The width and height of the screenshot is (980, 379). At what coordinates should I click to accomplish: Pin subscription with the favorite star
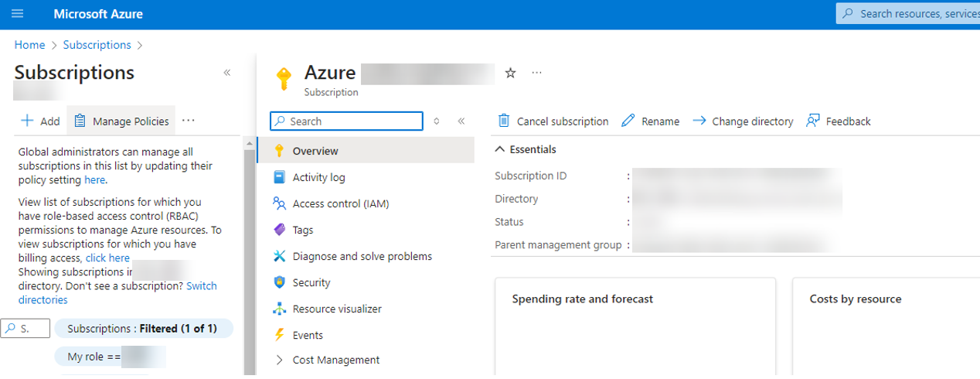(x=510, y=73)
